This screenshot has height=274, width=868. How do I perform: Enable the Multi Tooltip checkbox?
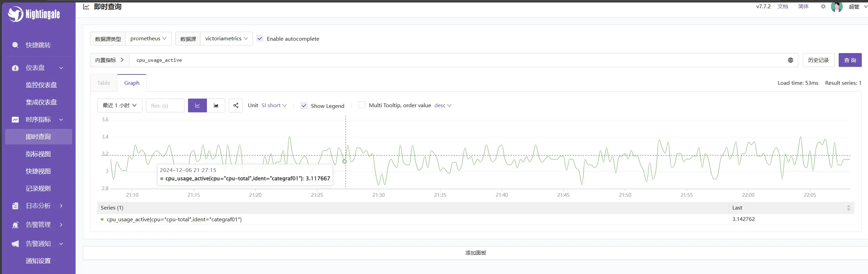click(x=362, y=105)
